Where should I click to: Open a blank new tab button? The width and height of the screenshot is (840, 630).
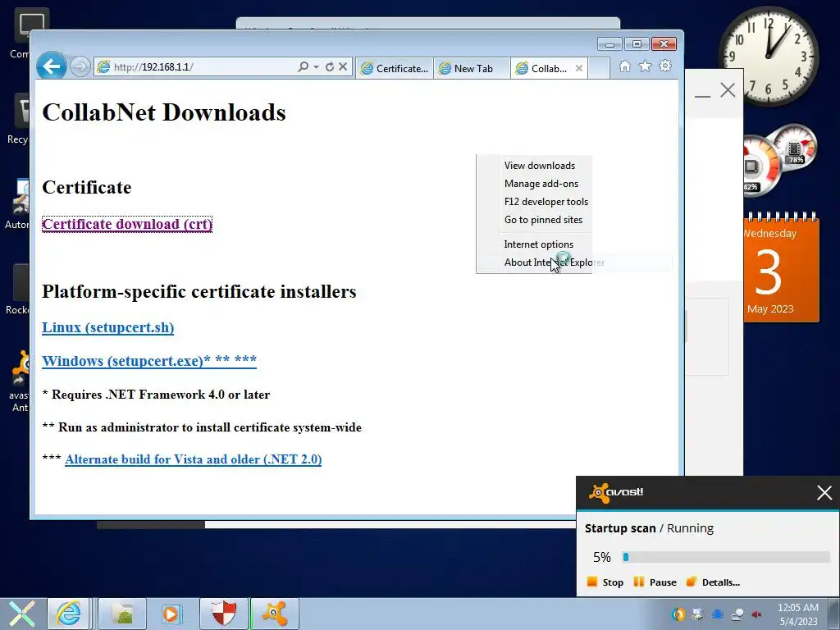(599, 68)
